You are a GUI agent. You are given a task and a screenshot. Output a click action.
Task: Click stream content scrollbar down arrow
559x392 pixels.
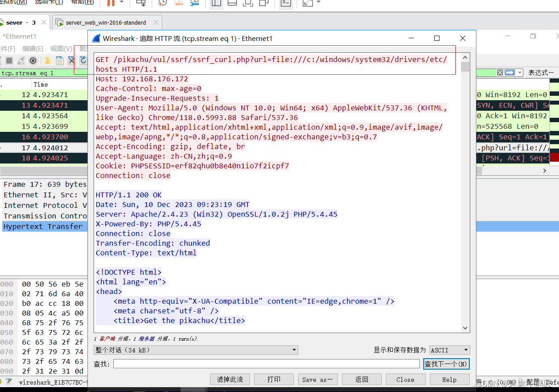click(x=465, y=328)
